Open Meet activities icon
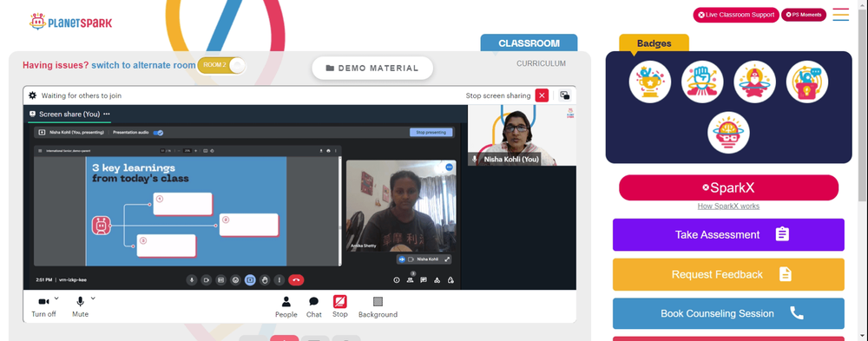The width and height of the screenshot is (868, 341). coord(437,280)
